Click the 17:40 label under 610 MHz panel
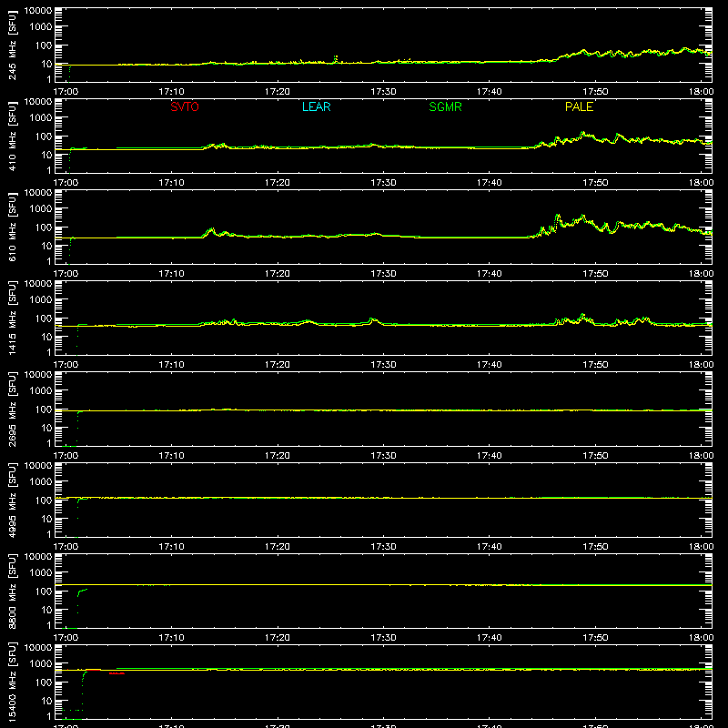 [x=490, y=274]
